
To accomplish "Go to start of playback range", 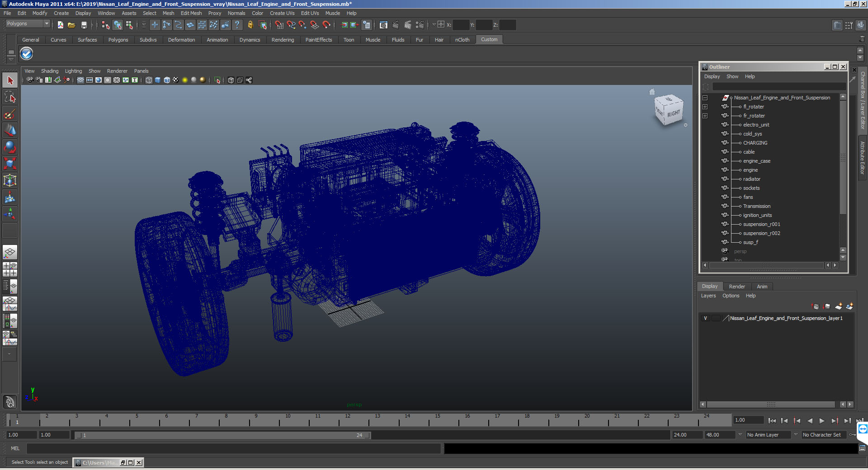I will tap(772, 421).
